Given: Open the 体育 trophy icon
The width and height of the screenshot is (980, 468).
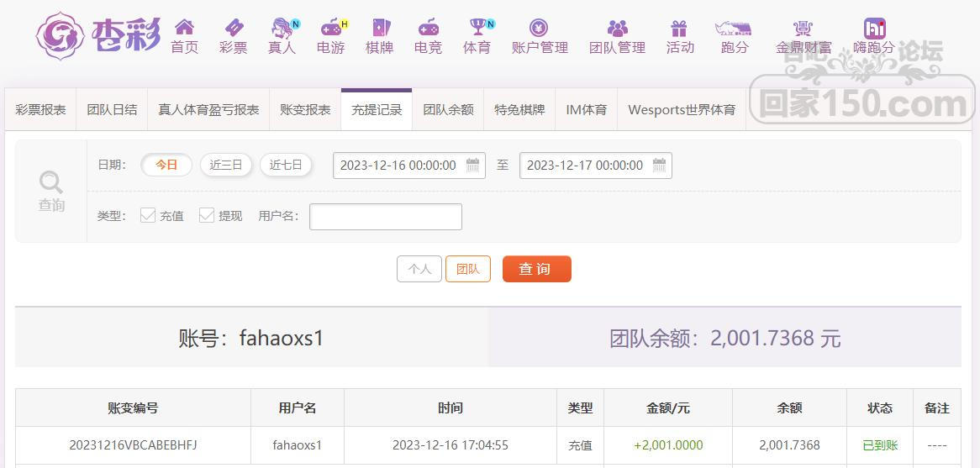Looking at the screenshot, I should click(x=479, y=28).
